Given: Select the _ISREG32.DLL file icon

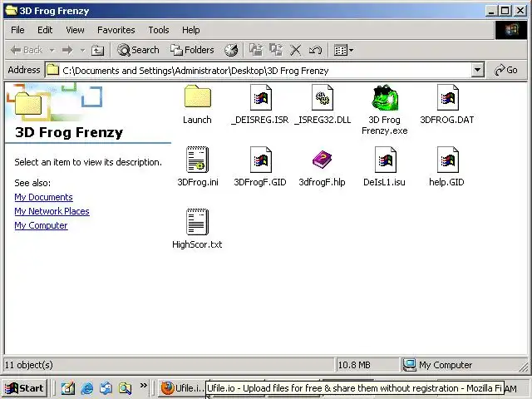Looking at the screenshot, I should [323, 97].
